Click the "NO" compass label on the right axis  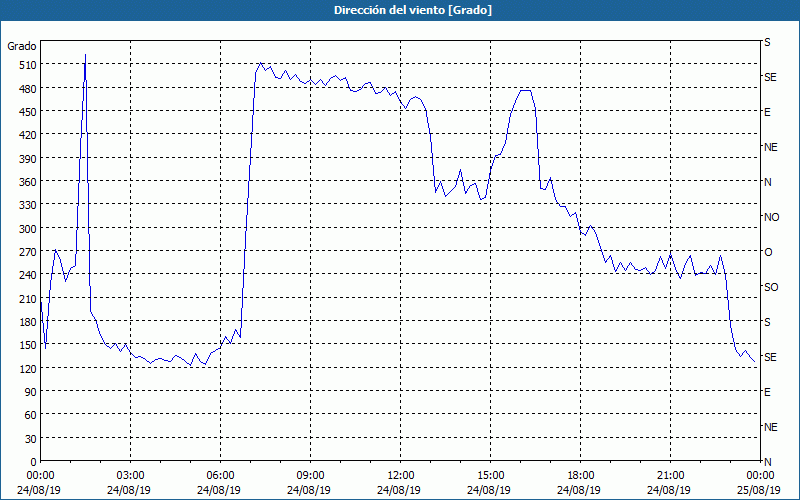(x=771, y=217)
